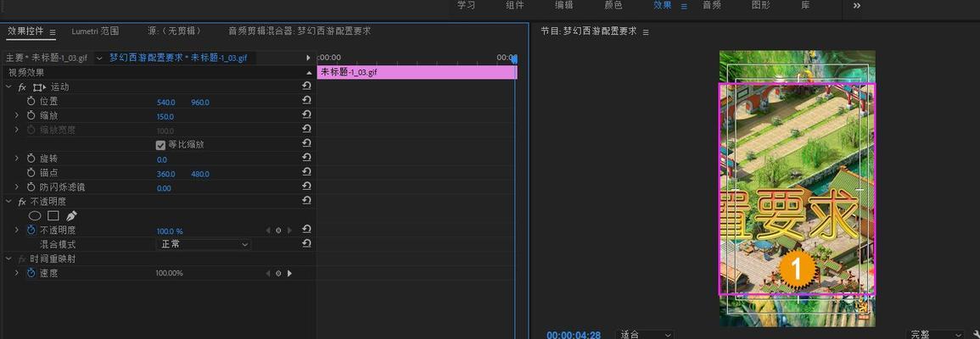Switch to the 图形 workspace
This screenshot has width=980, height=339.
coord(760,5)
